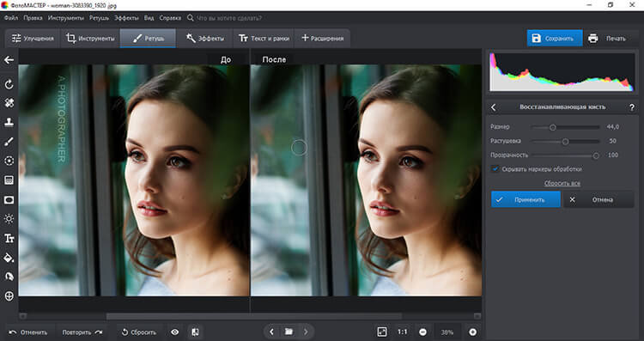Select the healing brush bandage icon
644x341 pixels.
(x=9, y=103)
